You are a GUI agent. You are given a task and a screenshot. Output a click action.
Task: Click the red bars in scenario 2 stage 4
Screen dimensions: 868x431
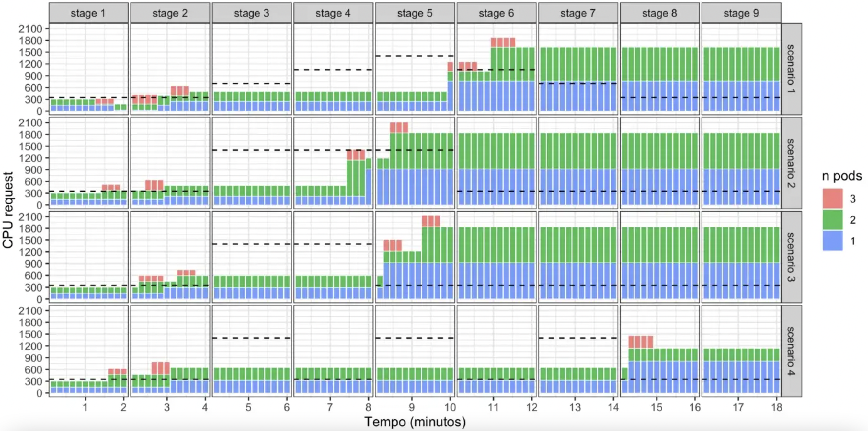click(x=356, y=155)
